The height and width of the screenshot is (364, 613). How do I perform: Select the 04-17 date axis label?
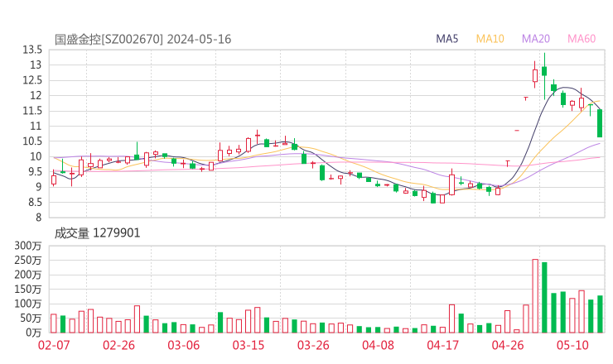[x=442, y=345]
